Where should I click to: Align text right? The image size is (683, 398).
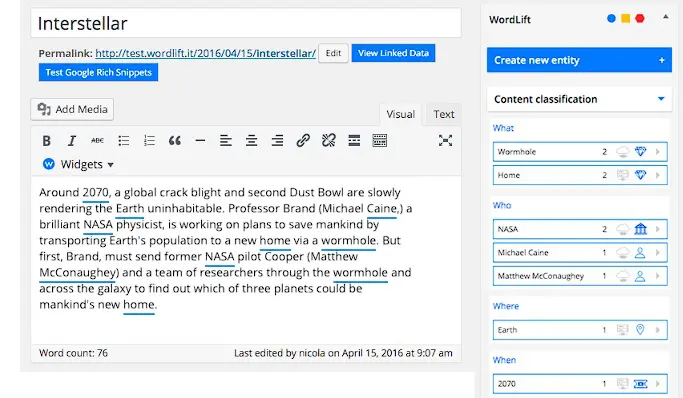277,141
